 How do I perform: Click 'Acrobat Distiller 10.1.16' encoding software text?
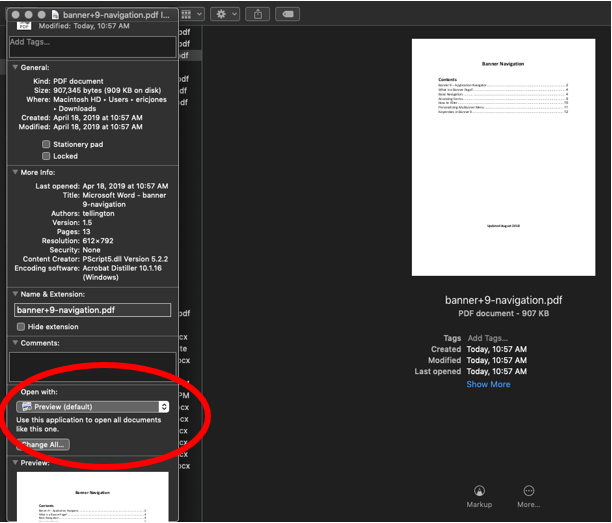[122, 268]
